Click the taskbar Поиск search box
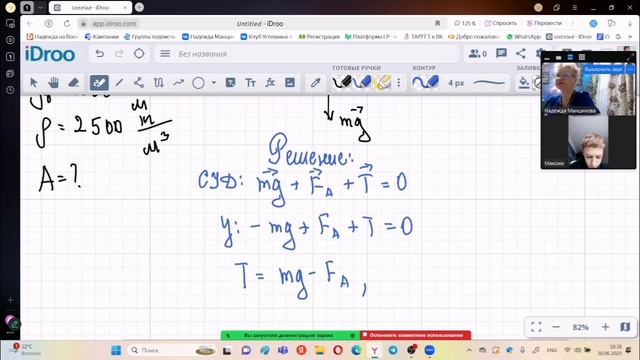The width and height of the screenshot is (640, 360). click(171, 350)
